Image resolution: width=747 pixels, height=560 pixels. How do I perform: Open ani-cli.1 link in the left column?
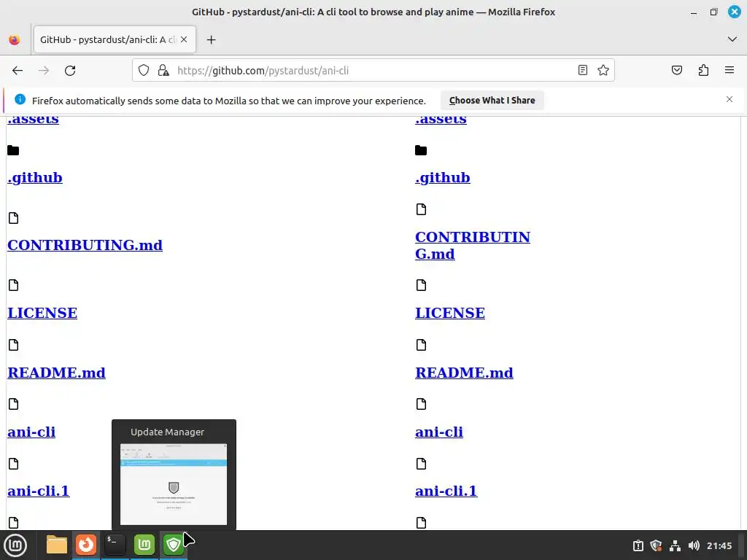pos(39,491)
